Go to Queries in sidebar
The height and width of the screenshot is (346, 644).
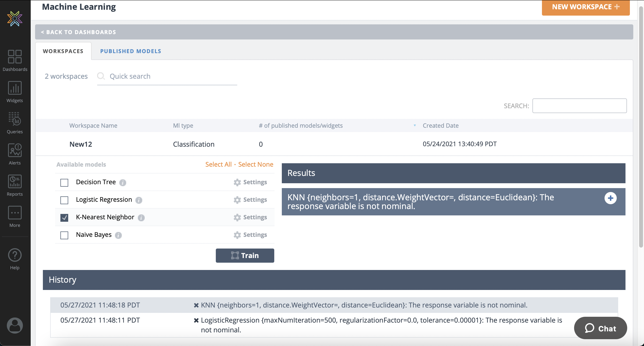point(15,123)
